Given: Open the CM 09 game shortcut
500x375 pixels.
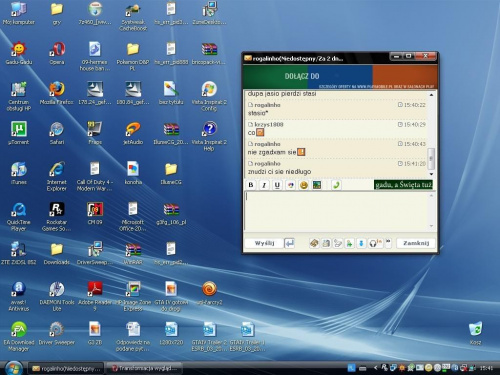Looking at the screenshot, I should tap(95, 213).
